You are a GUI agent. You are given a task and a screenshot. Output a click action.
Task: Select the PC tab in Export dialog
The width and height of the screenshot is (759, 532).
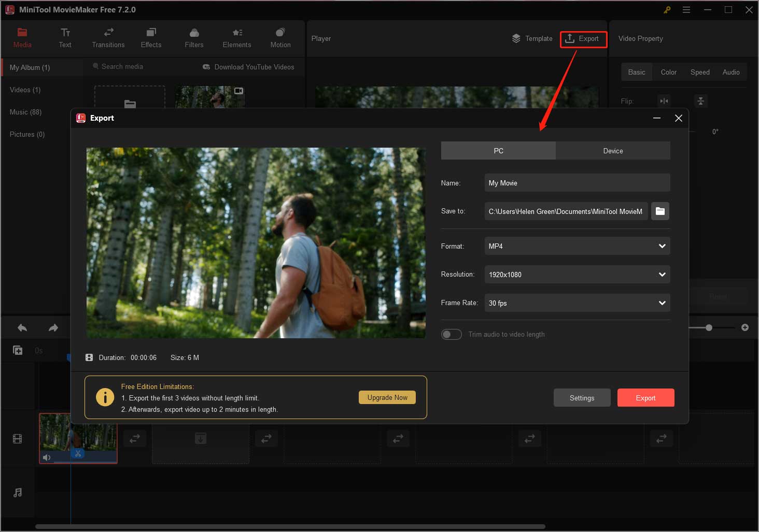click(x=498, y=151)
